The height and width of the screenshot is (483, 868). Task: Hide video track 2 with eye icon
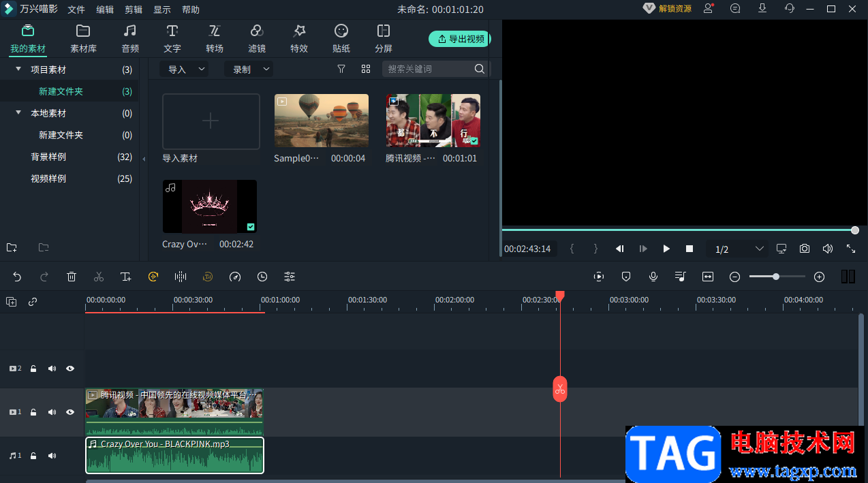(x=70, y=369)
